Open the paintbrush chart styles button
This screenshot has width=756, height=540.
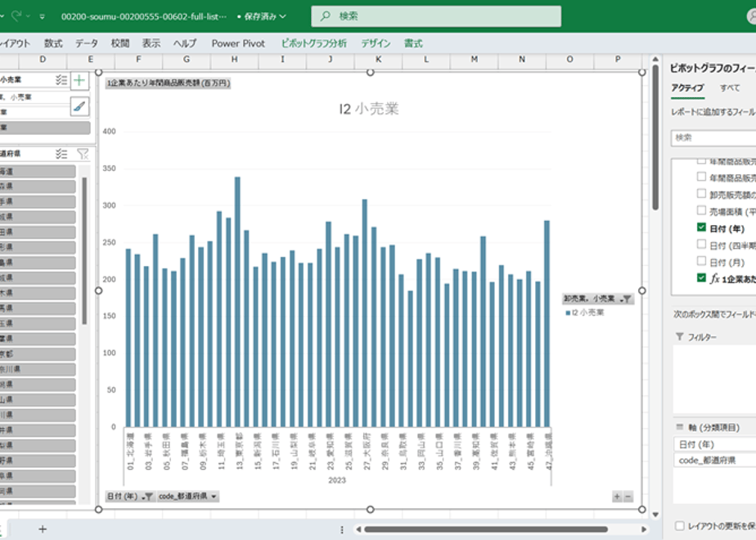pyautogui.click(x=79, y=106)
